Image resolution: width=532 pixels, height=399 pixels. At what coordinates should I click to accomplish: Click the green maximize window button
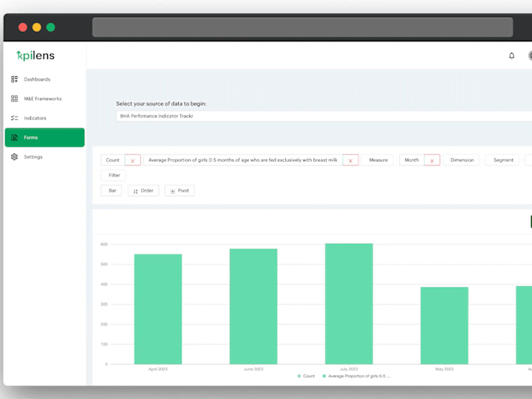click(50, 27)
